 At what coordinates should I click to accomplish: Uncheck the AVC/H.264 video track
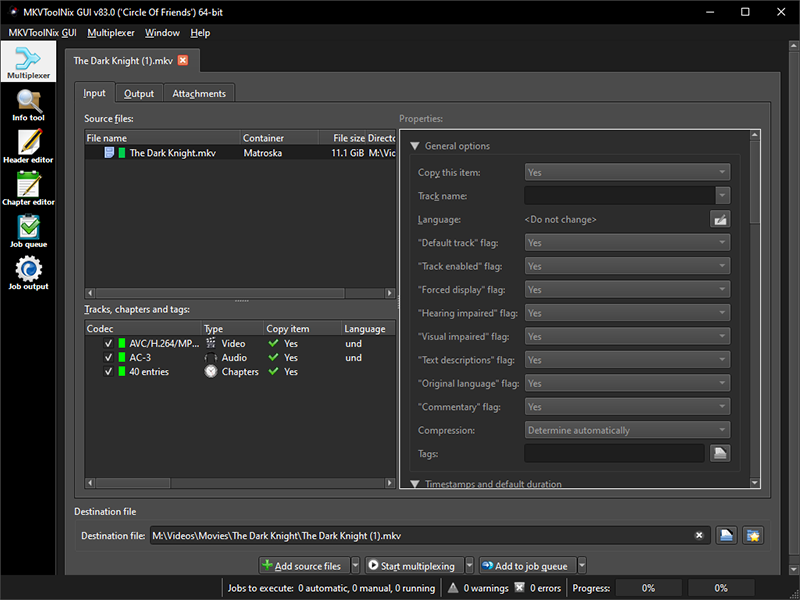(108, 343)
